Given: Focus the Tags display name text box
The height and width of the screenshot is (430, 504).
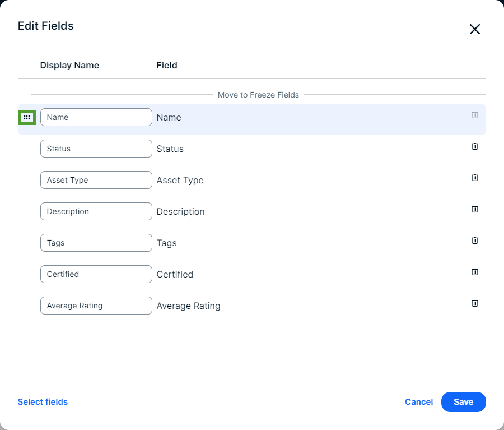Looking at the screenshot, I should 96,243.
